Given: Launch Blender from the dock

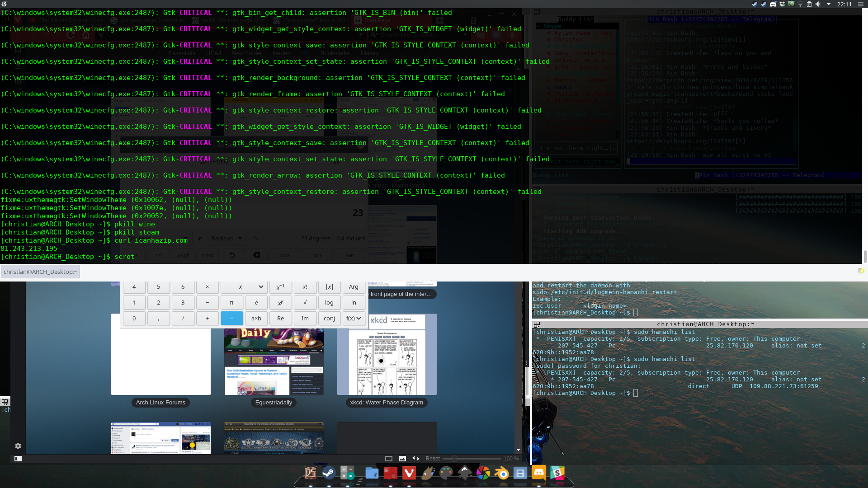Looking at the screenshot, I should pyautogui.click(x=501, y=473).
